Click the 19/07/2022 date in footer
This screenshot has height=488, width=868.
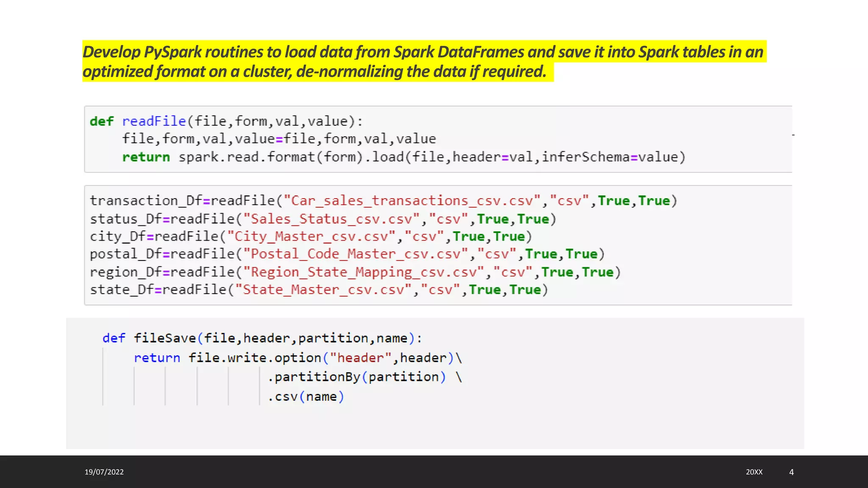pyautogui.click(x=104, y=472)
